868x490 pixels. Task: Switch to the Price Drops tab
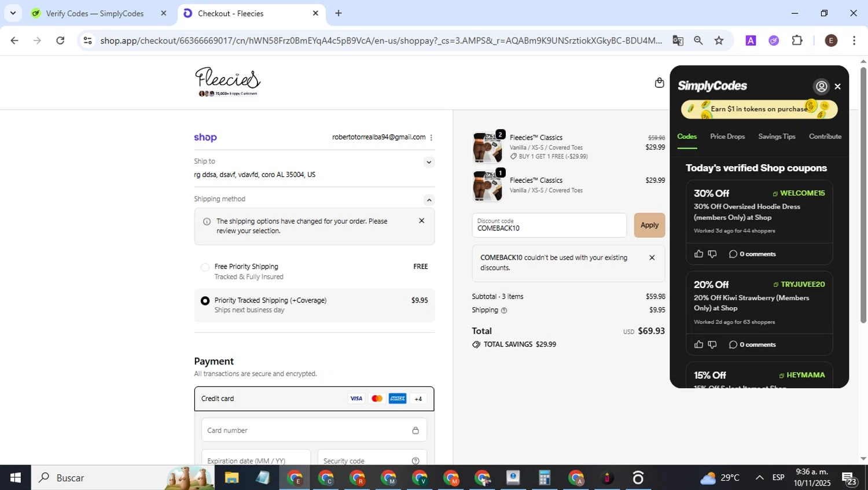pos(727,137)
